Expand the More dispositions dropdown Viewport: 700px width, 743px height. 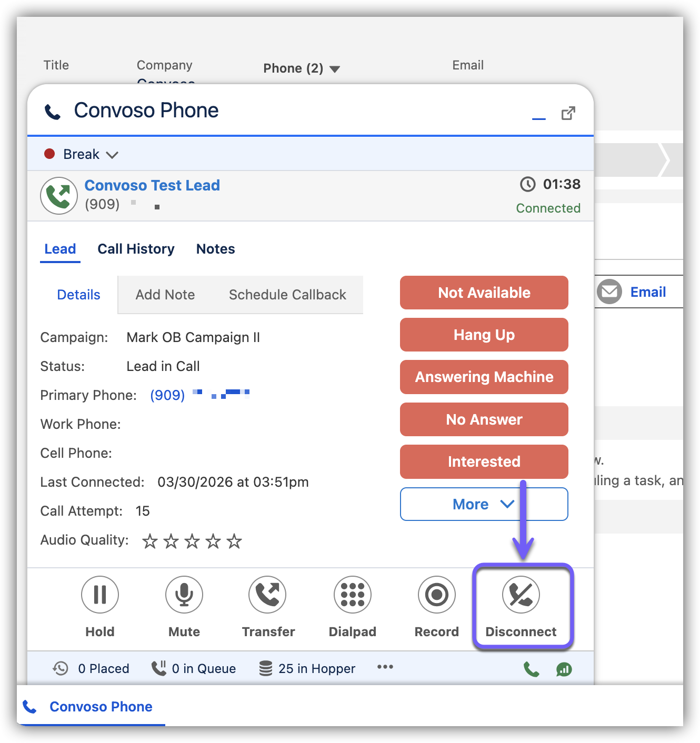click(484, 504)
